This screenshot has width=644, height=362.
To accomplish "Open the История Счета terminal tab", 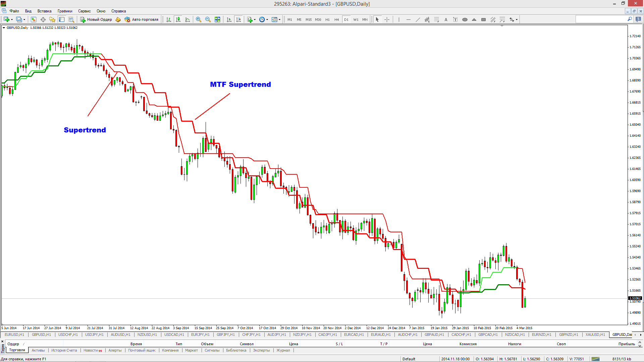I will [x=64, y=350].
